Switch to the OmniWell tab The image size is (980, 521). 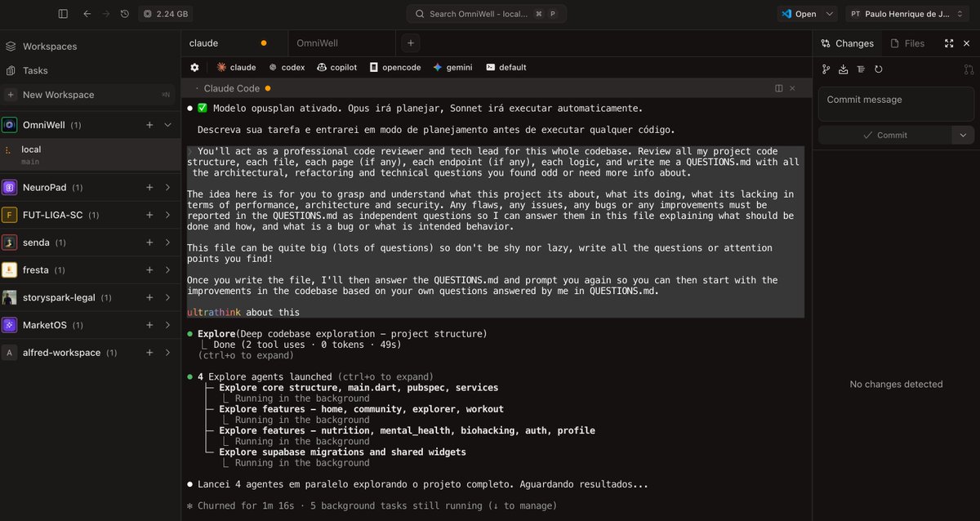[x=341, y=42]
